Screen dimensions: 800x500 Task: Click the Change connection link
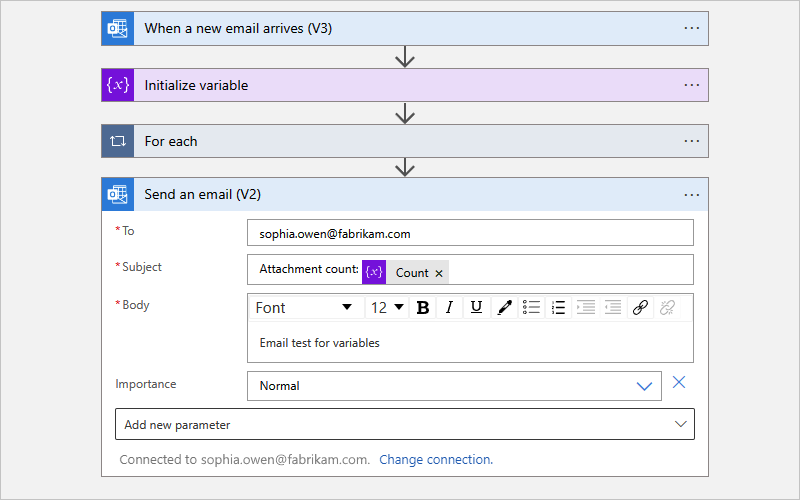(x=435, y=460)
